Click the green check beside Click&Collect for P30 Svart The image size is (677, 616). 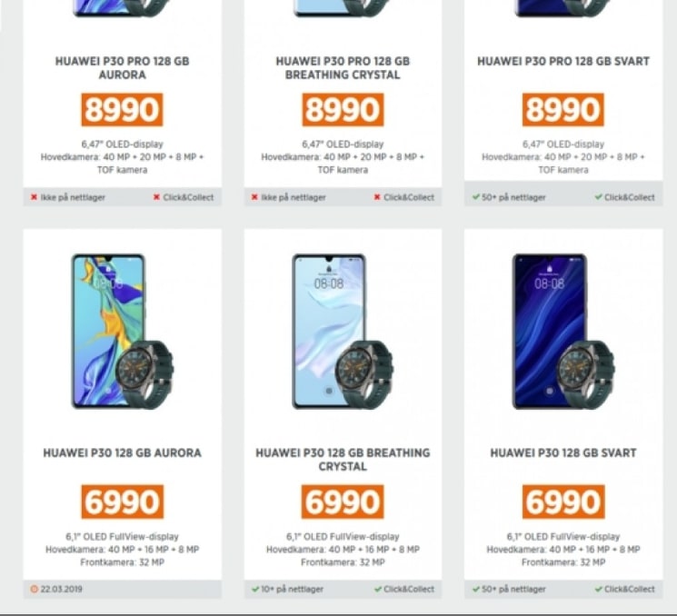(x=598, y=589)
